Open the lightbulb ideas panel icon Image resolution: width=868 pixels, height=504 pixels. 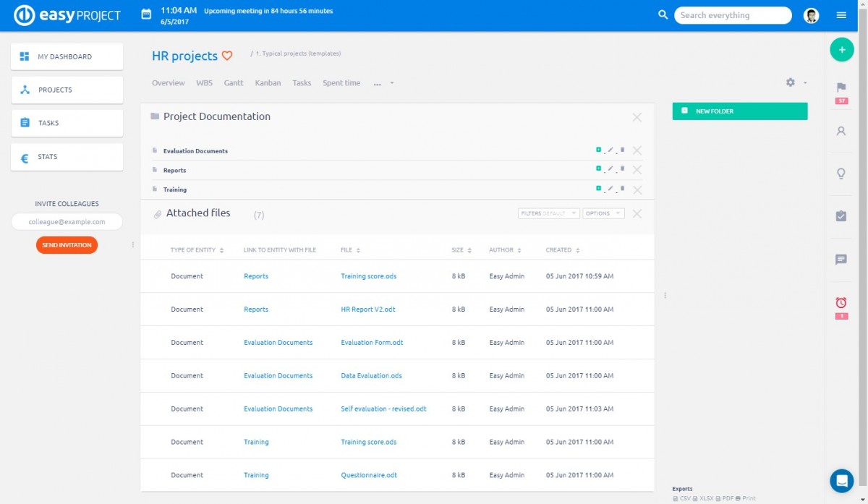click(841, 174)
